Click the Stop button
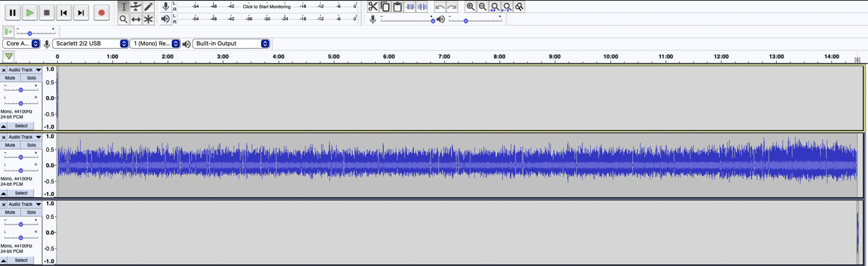Image resolution: width=868 pixels, height=266 pixels. pos(47,12)
